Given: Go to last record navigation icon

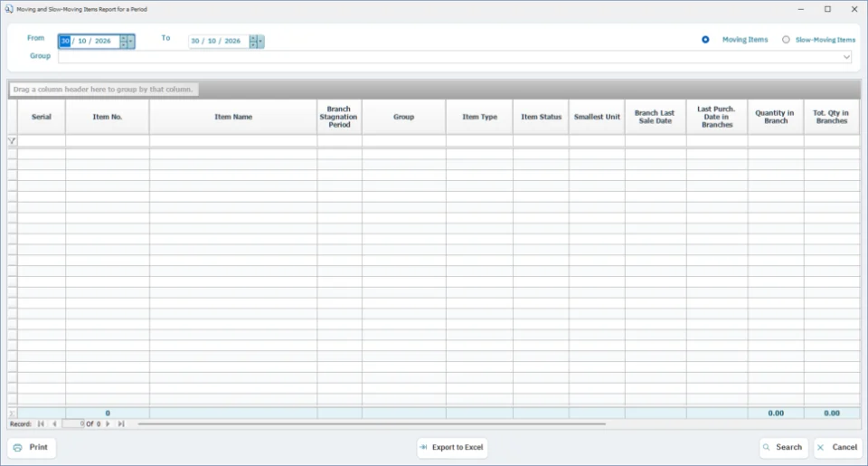Looking at the screenshot, I should pyautogui.click(x=121, y=423).
